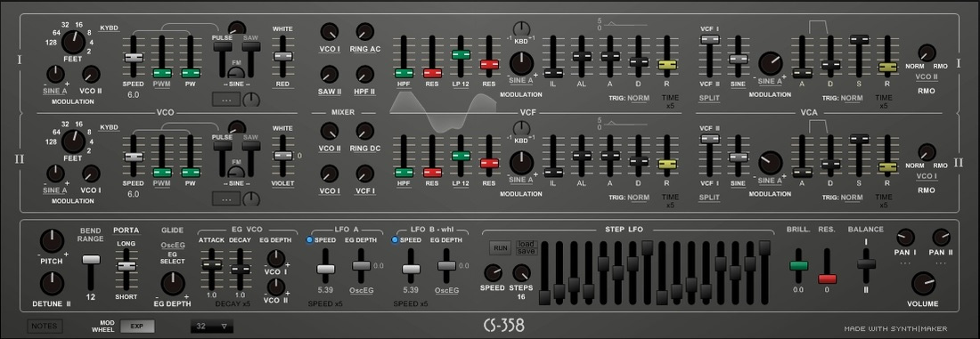The height and width of the screenshot is (339, 980).
Task: Open the OscEG selector under LFO B
Action: 447,290
